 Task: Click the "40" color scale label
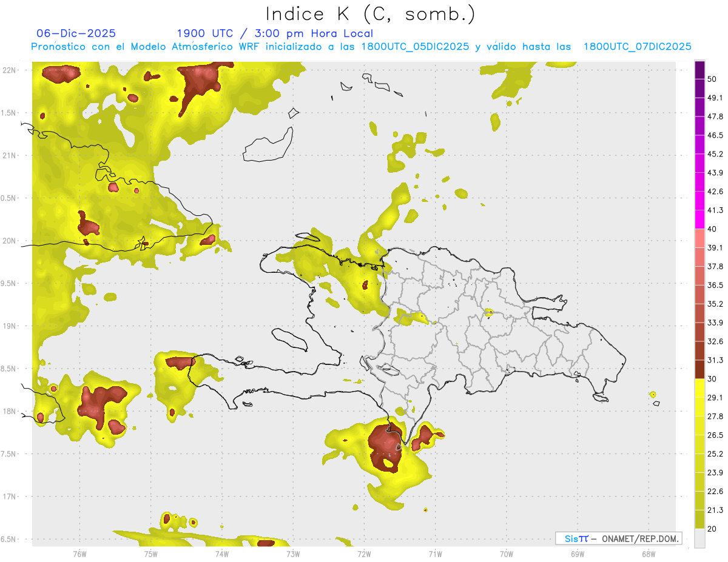pyautogui.click(x=713, y=229)
